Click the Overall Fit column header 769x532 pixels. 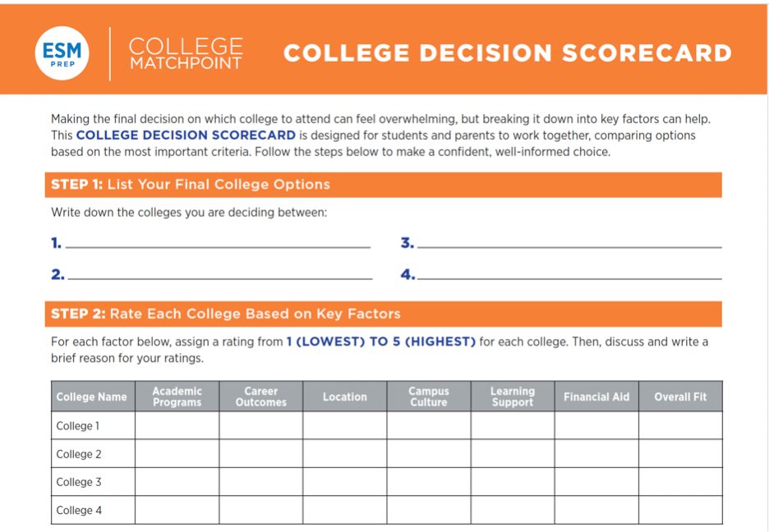[680, 397]
